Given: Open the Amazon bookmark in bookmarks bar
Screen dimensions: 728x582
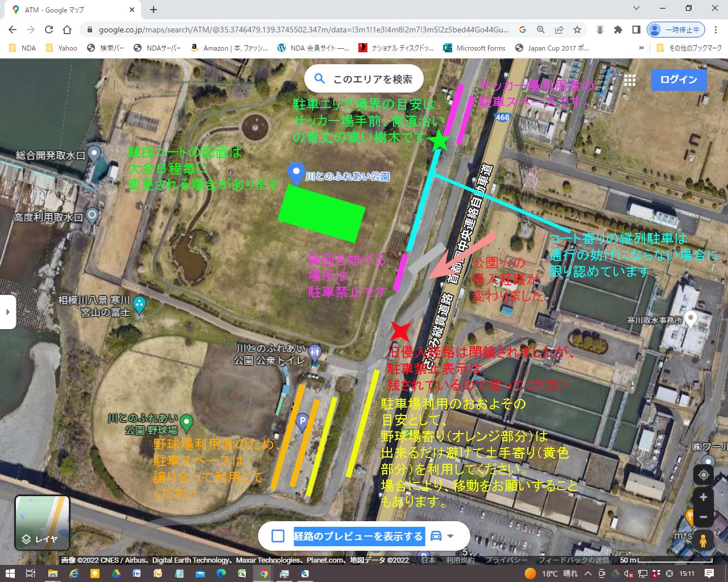Looking at the screenshot, I should 229,48.
